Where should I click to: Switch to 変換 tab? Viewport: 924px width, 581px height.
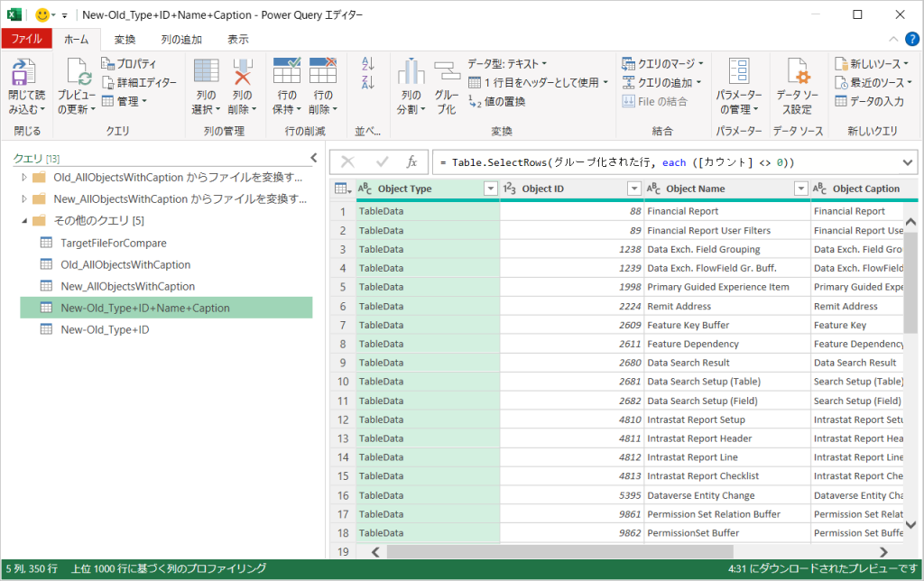tap(125, 40)
